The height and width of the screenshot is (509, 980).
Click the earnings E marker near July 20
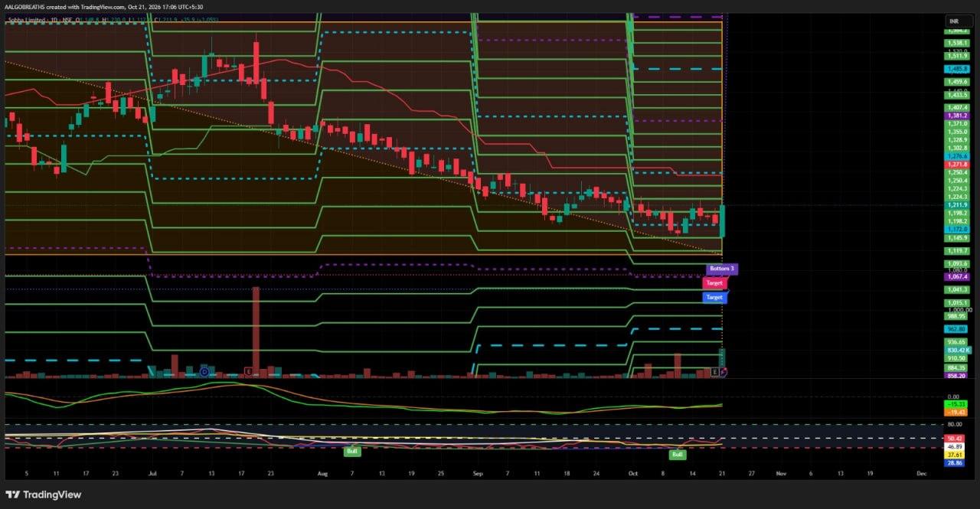[x=248, y=371]
